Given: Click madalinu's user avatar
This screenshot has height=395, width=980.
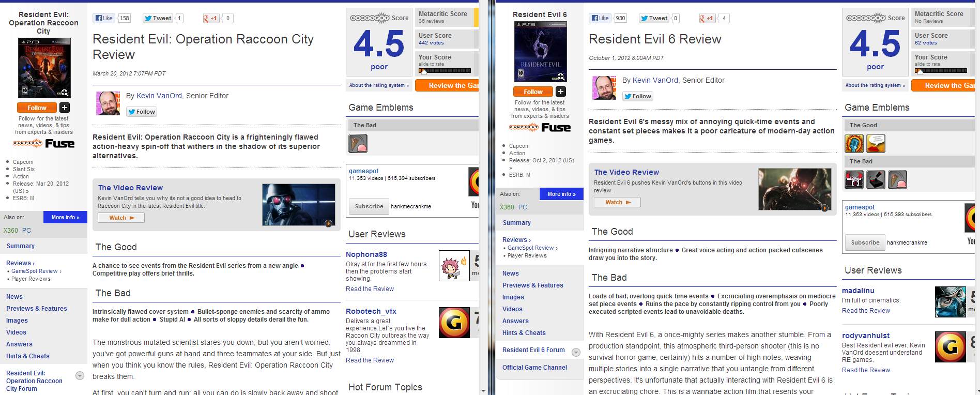Looking at the screenshot, I should point(951,302).
